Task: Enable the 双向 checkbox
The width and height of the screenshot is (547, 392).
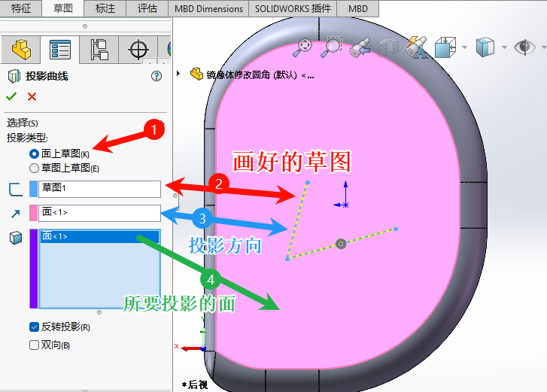Action: [x=34, y=345]
